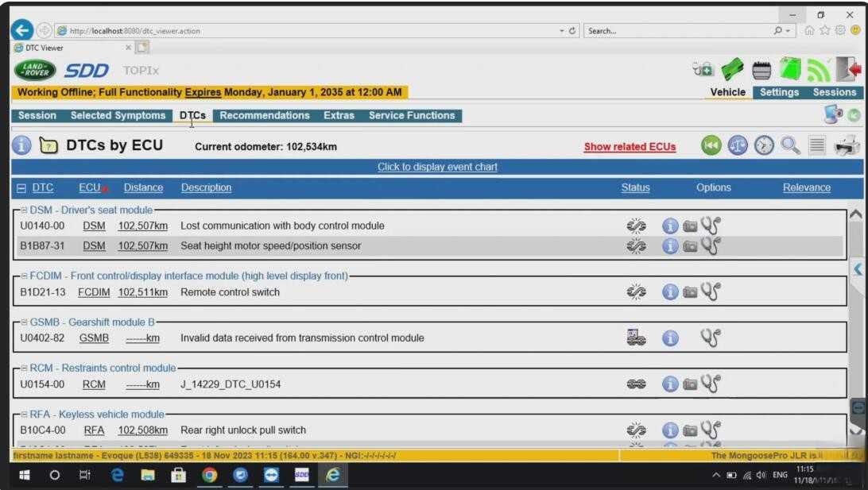Open info for U0402-82 GSMB DTC
Screen dimensions: 868x490
(670, 338)
